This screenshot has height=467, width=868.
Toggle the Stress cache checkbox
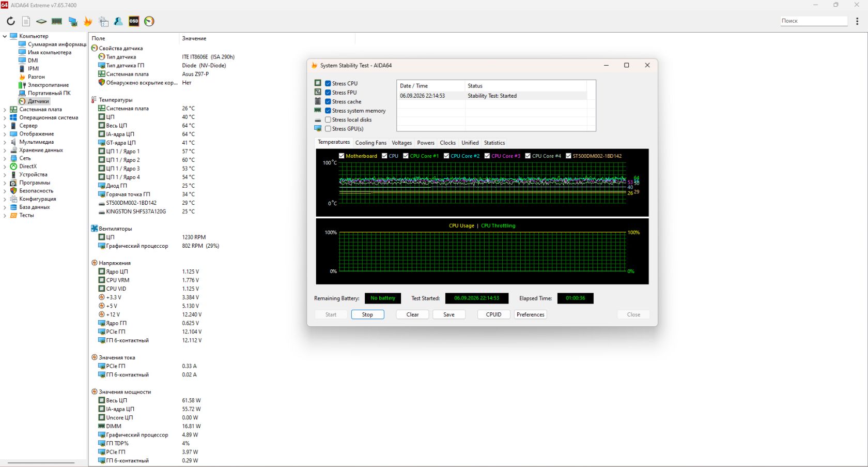[x=328, y=101]
